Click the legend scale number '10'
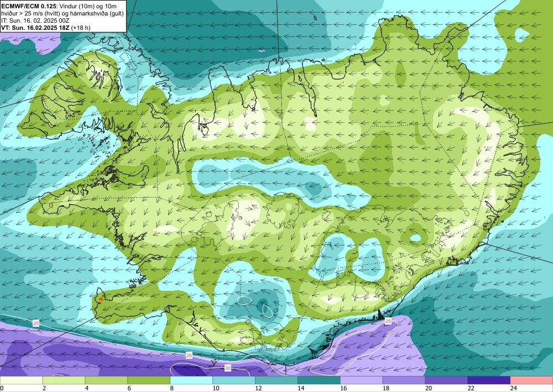 tap(216, 388)
